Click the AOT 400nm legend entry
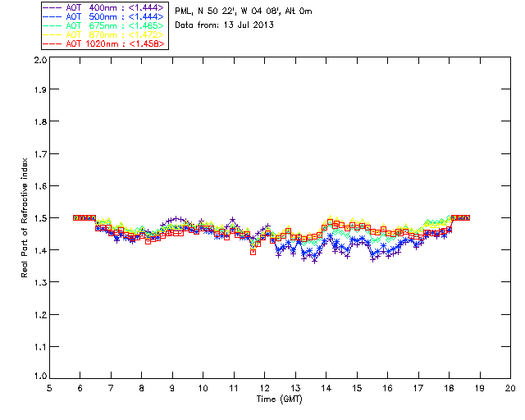This screenshot has height=420, width=525. pos(104,7)
